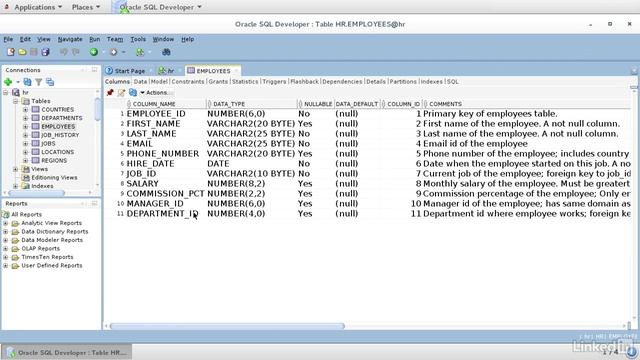This screenshot has height=360, width=640.
Task: Select the SALARY column row
Action: click(x=367, y=184)
